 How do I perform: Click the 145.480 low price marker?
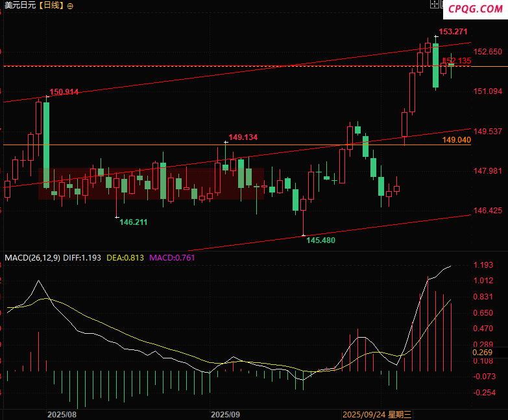(321, 240)
